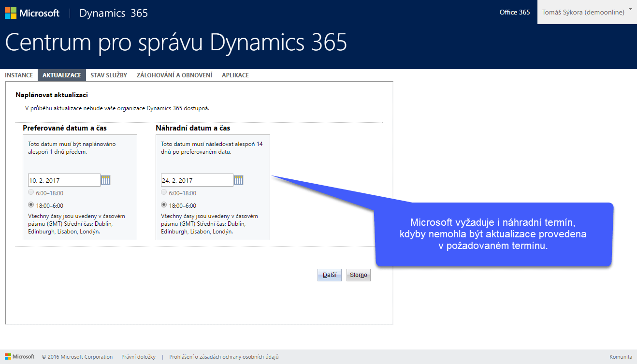Switch to the INSTANCE tab
The image size is (637, 364).
point(19,75)
